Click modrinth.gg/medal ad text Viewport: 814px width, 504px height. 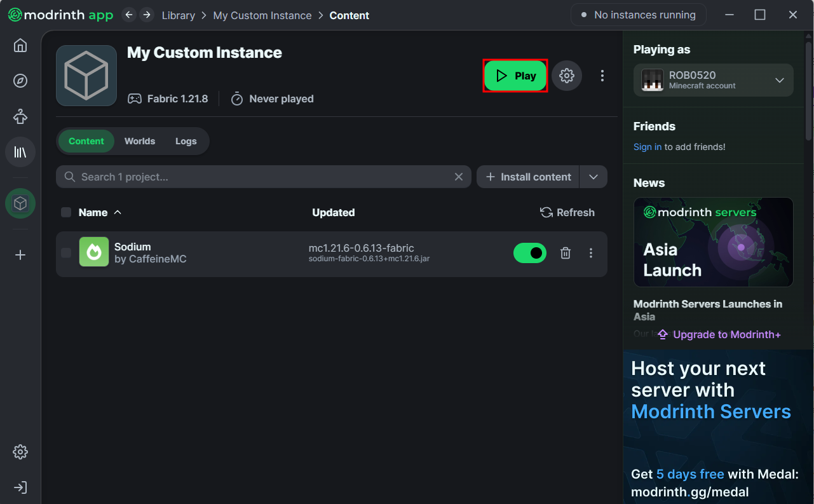(x=690, y=491)
